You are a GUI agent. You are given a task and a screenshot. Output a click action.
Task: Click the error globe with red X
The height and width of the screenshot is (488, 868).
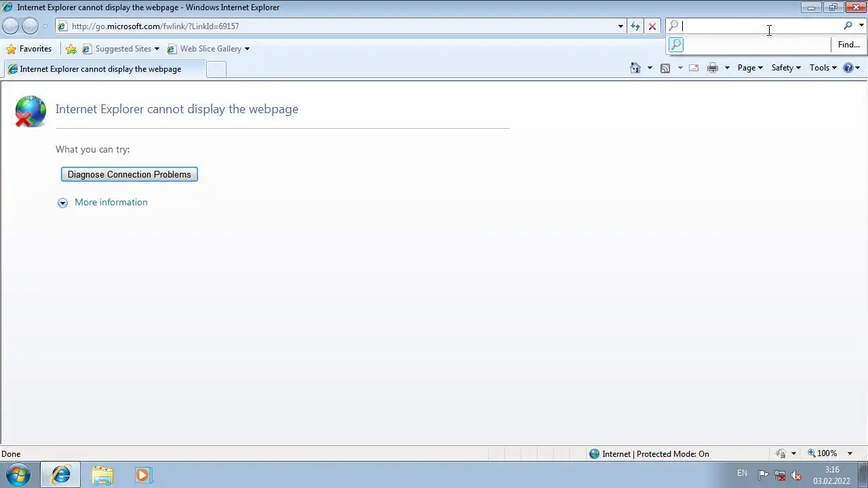click(31, 111)
